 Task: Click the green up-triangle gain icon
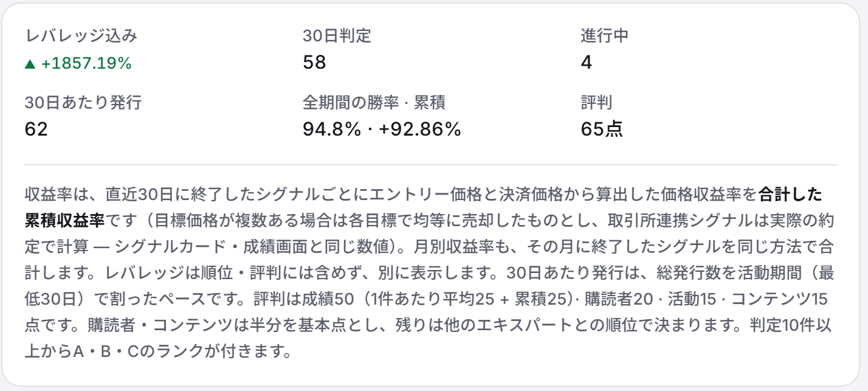click(x=30, y=63)
